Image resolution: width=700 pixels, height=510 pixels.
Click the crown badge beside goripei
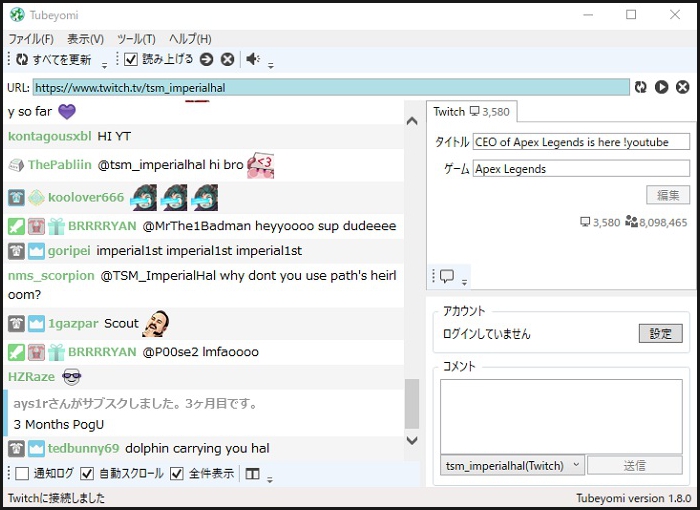pos(36,251)
